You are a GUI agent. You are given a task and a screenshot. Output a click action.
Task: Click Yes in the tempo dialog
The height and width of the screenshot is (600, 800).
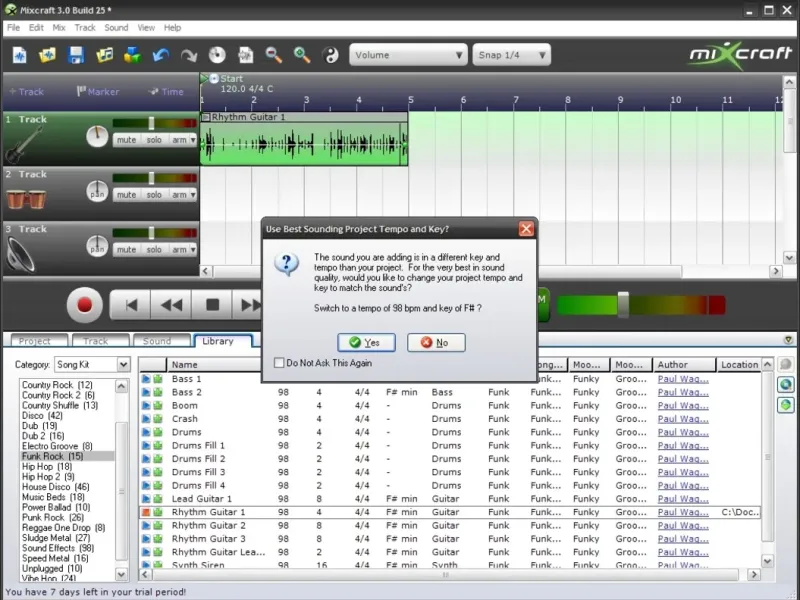pyautogui.click(x=366, y=343)
